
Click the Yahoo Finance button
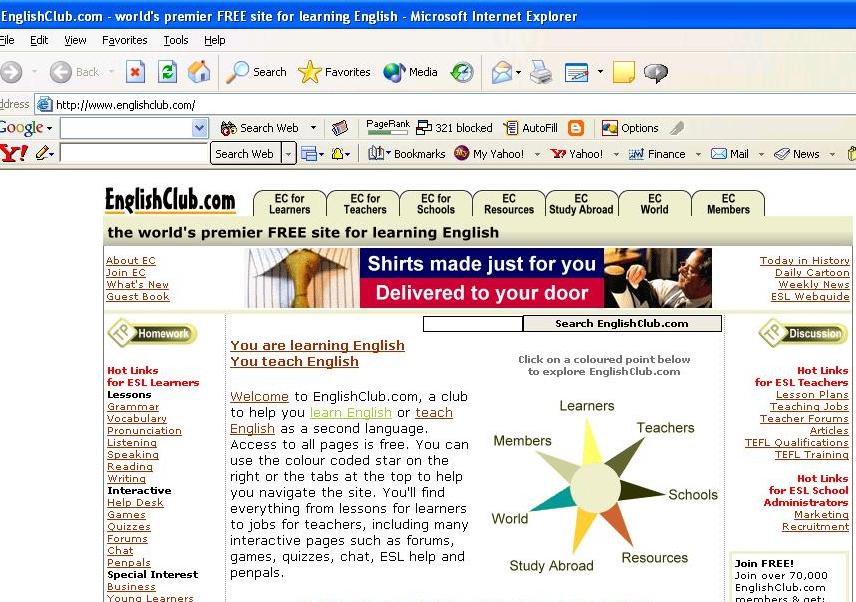[657, 154]
